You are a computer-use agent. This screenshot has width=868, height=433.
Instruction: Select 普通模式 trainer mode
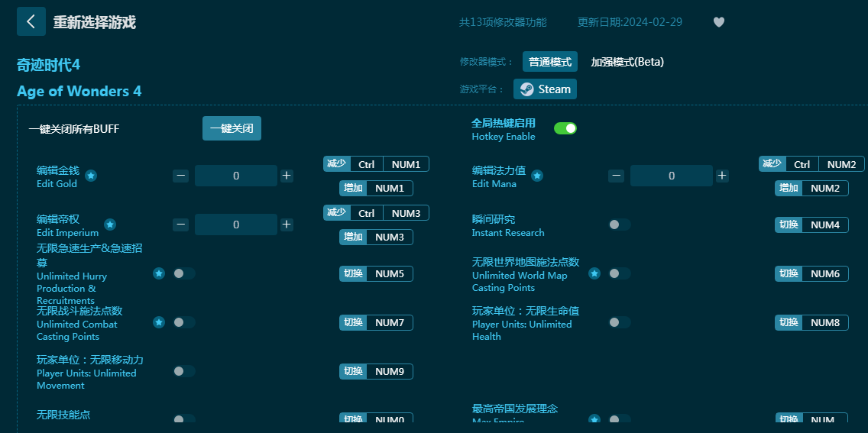tap(549, 62)
